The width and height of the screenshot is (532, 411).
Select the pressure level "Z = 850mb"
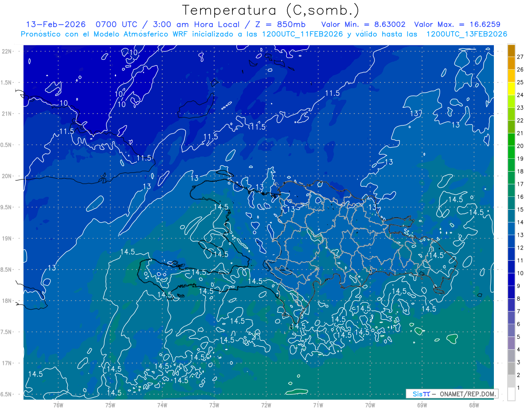(280, 24)
